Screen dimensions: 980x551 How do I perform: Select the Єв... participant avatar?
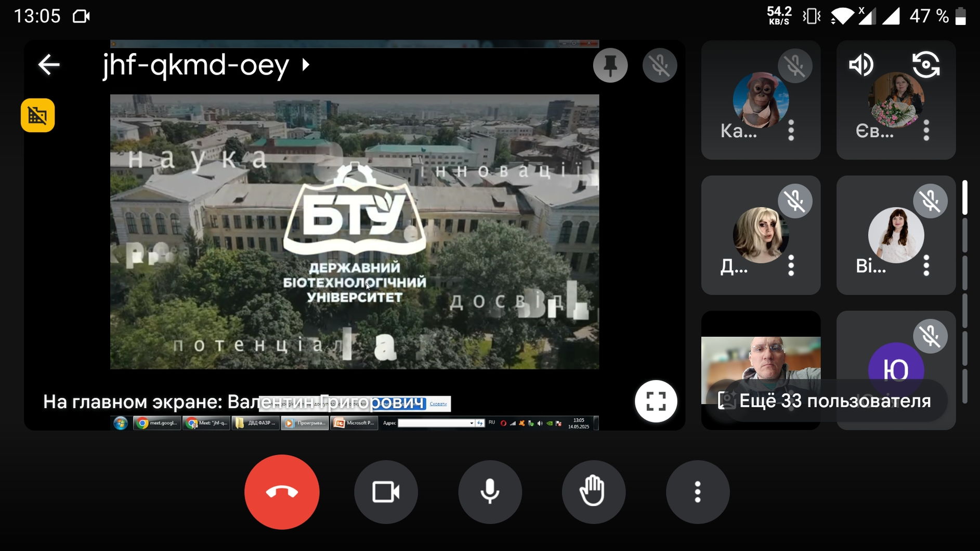pyautogui.click(x=896, y=100)
